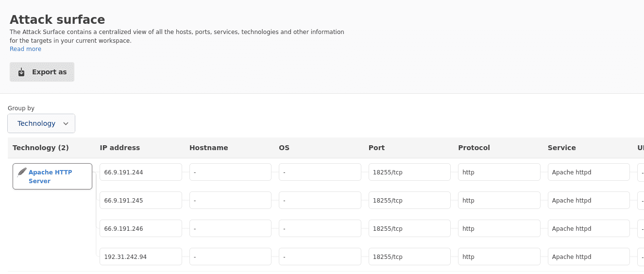Select IP address 66.9.191.246 cell
Viewport: 644px width, 274px height.
tap(140, 228)
